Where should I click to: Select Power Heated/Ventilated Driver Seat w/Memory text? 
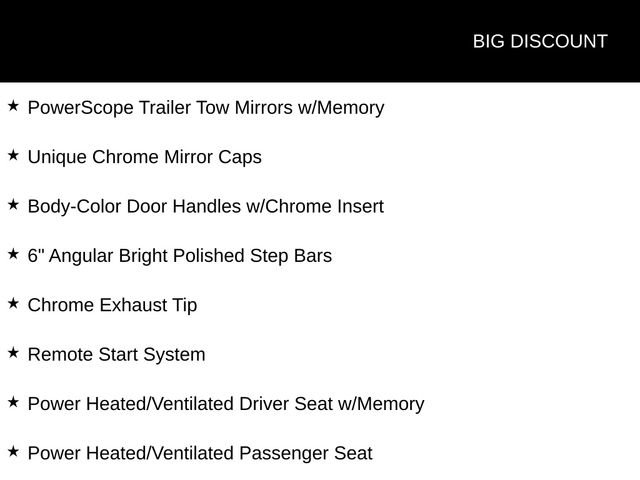[x=226, y=404]
